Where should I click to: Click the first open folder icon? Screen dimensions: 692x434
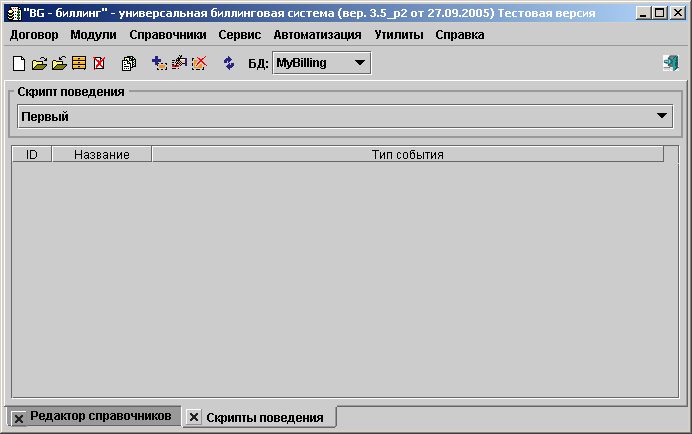[x=39, y=63]
